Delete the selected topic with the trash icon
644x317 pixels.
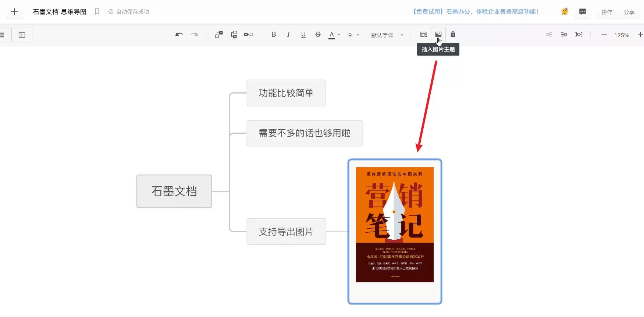[453, 34]
